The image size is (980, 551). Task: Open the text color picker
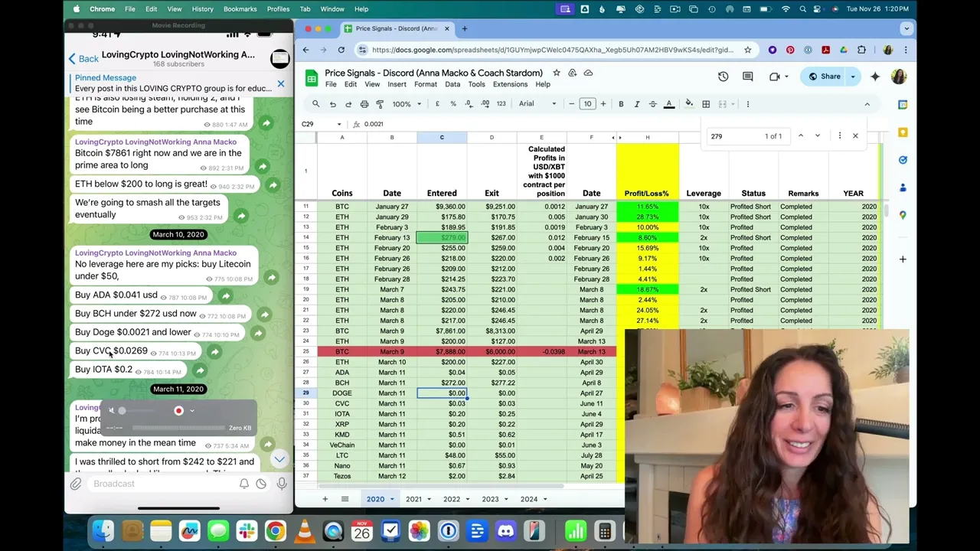tap(668, 104)
